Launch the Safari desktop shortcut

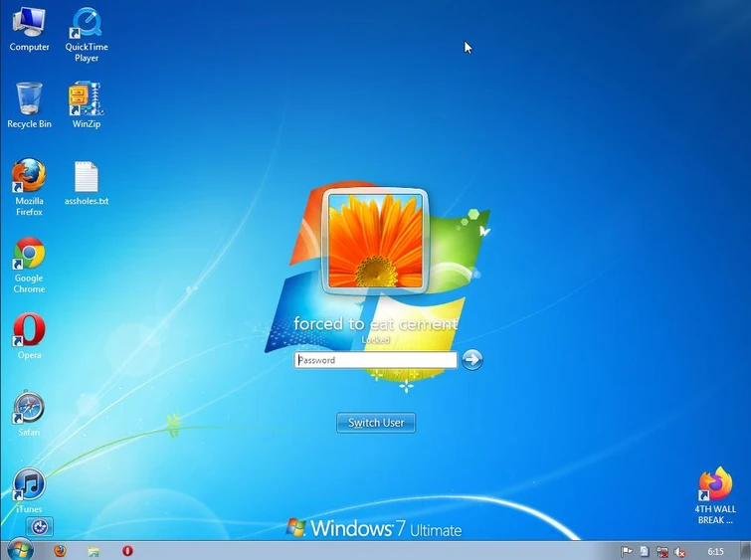point(29,413)
